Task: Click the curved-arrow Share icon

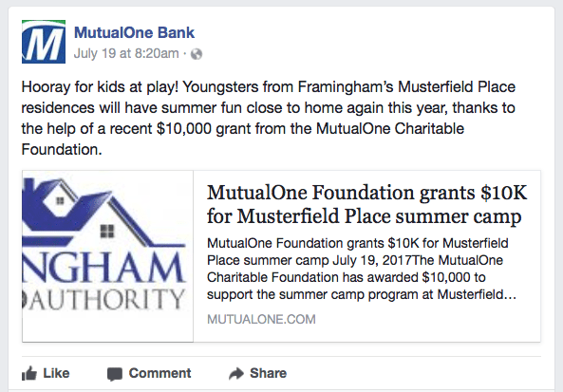Action: click(236, 374)
